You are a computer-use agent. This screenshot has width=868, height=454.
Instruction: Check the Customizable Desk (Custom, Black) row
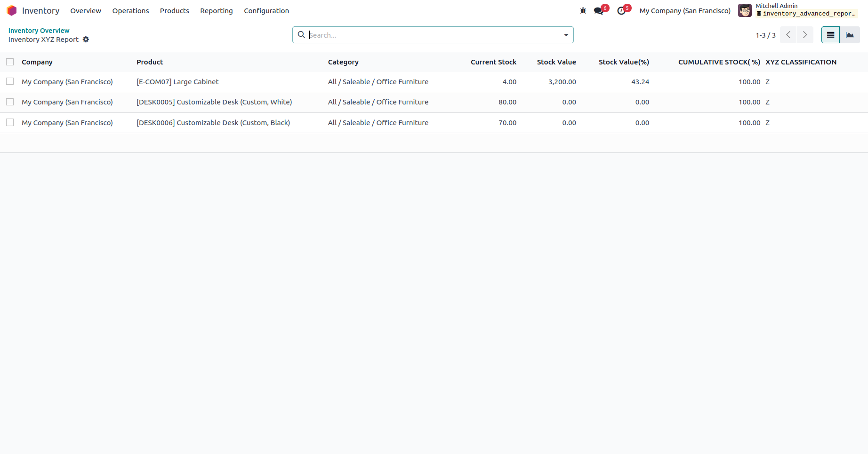click(x=10, y=123)
